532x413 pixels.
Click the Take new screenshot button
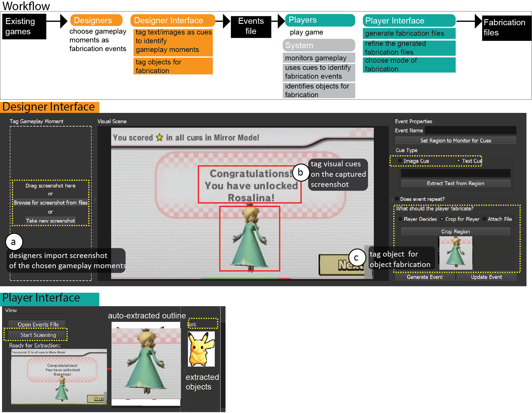pyautogui.click(x=51, y=221)
